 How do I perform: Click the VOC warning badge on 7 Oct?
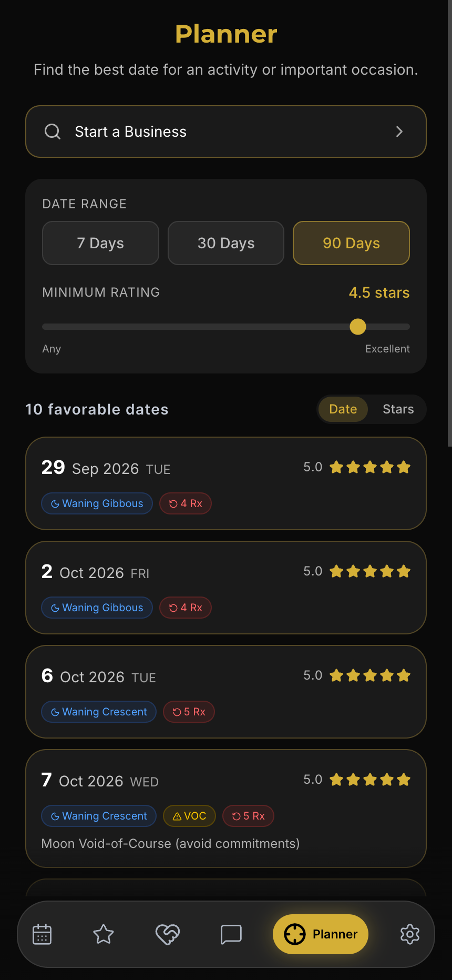click(189, 816)
